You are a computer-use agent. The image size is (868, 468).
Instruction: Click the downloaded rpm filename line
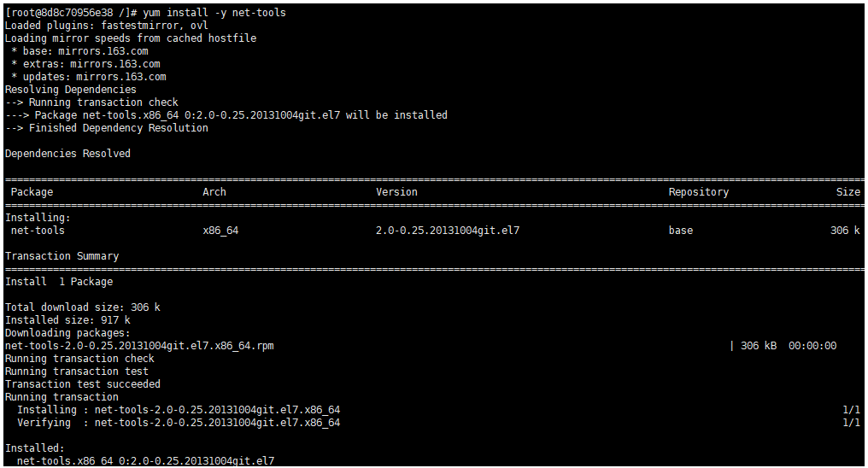139,346
